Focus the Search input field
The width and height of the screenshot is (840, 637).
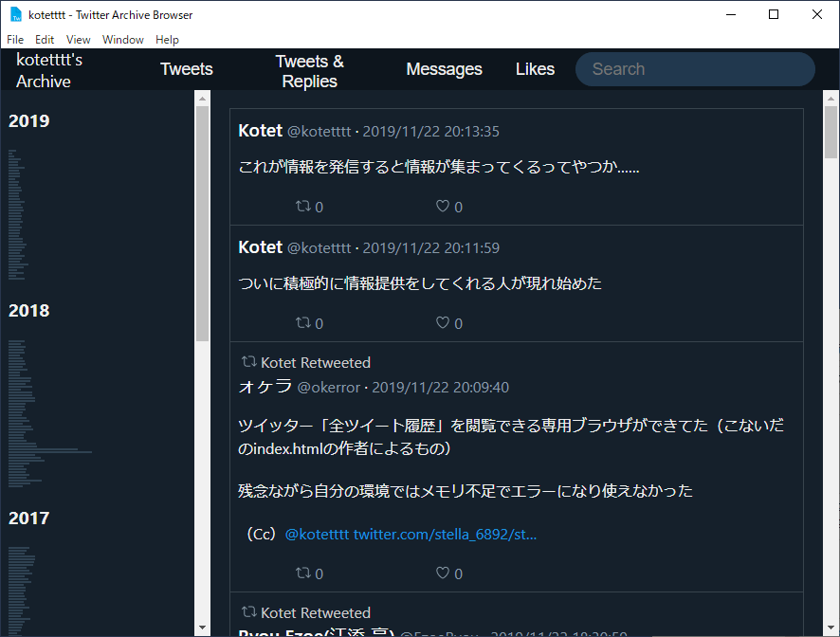[695, 69]
